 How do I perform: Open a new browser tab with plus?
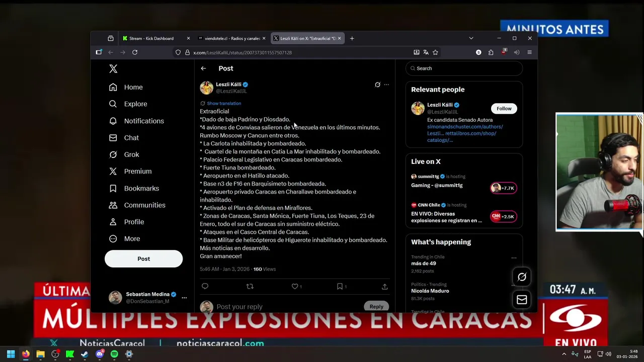click(352, 39)
